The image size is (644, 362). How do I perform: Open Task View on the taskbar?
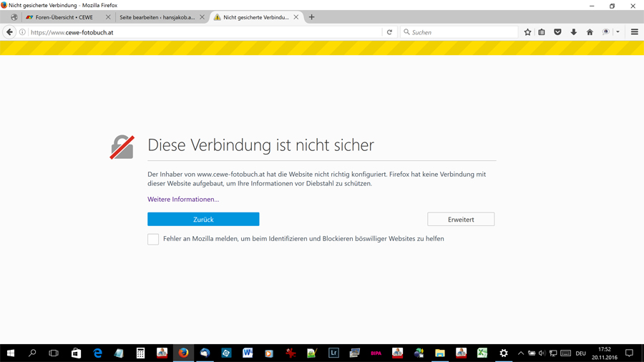(54, 353)
